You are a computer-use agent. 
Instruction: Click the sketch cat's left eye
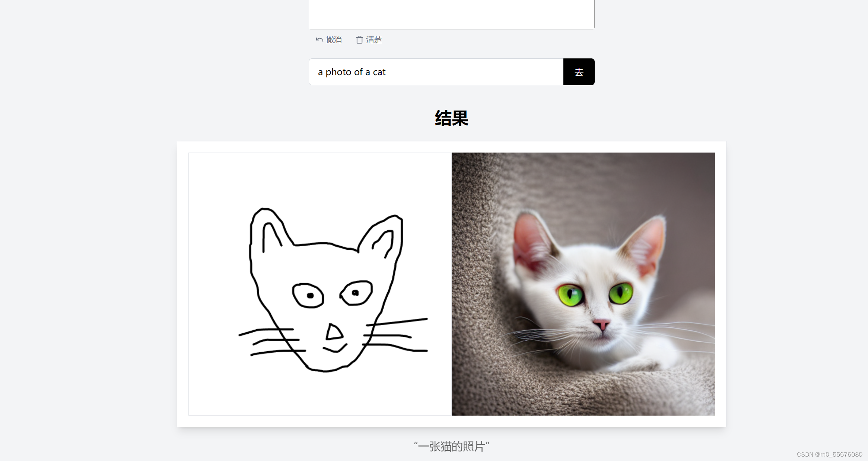tap(308, 295)
